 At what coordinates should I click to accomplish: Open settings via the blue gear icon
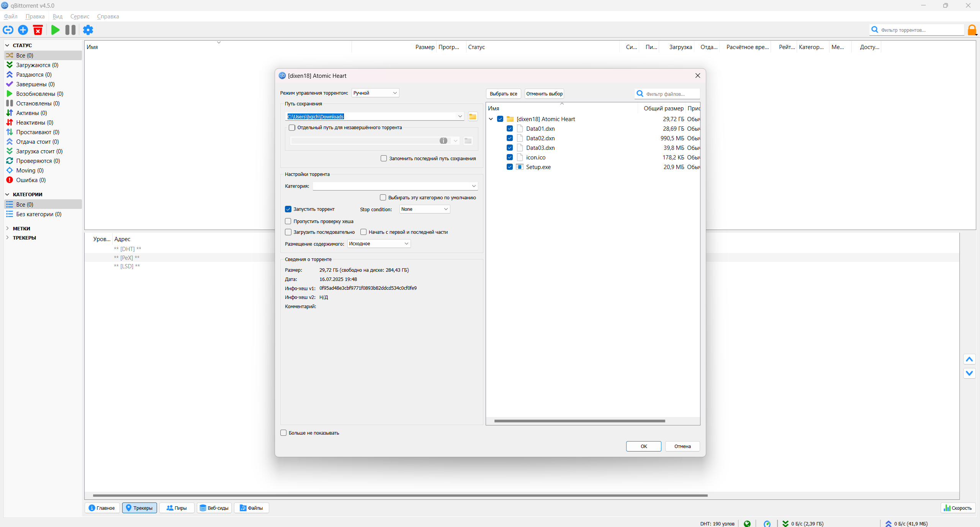coord(88,30)
